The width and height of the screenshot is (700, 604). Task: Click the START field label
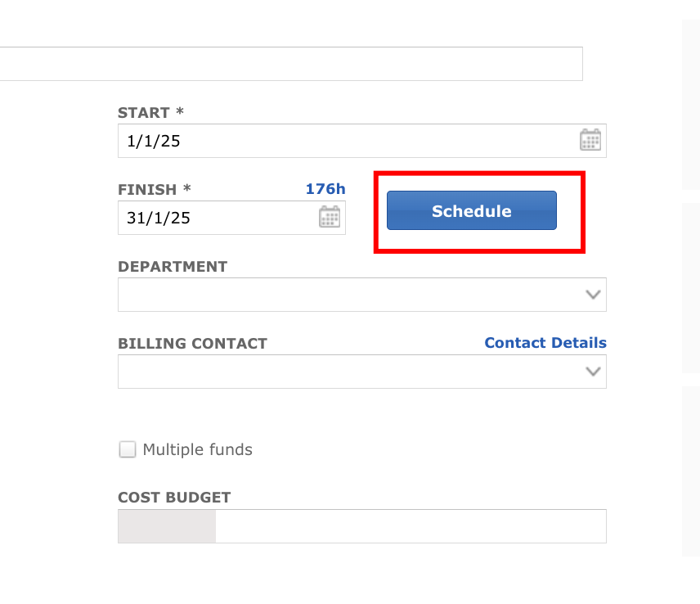click(x=144, y=113)
